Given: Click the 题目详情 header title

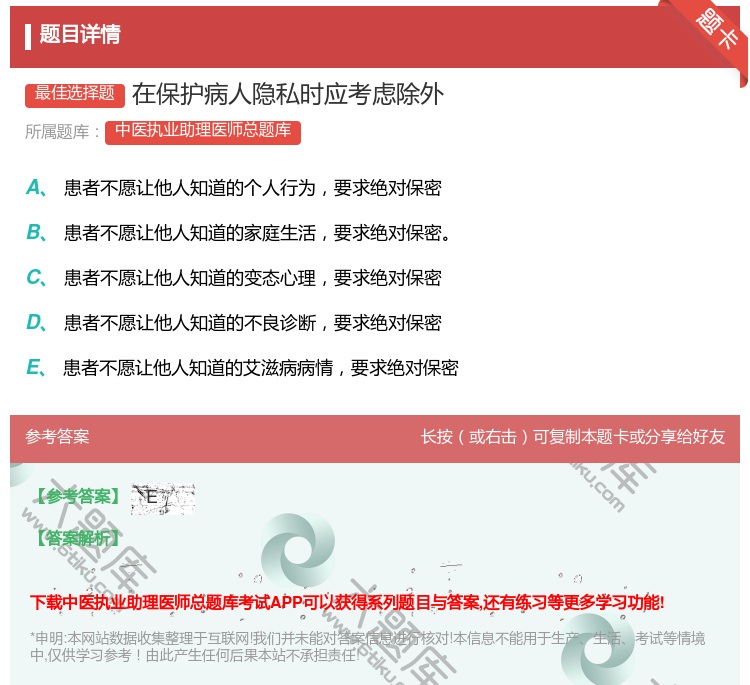Looking at the screenshot, I should pos(80,34).
